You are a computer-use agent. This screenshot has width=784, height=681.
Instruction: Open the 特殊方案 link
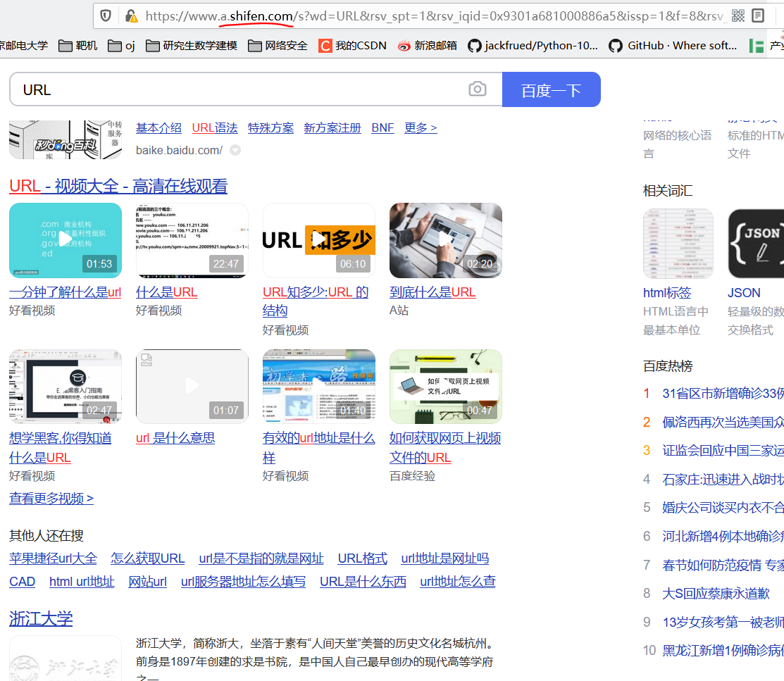tap(270, 128)
